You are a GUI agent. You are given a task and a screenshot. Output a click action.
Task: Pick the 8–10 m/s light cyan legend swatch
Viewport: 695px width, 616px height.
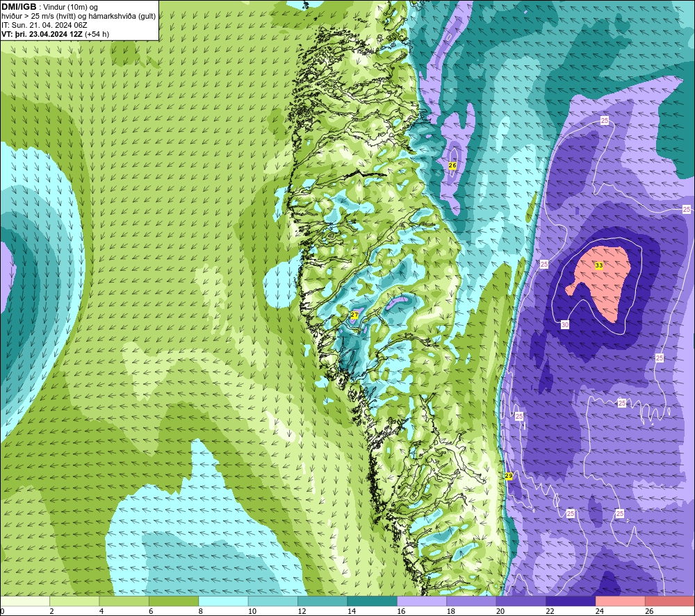223,601
